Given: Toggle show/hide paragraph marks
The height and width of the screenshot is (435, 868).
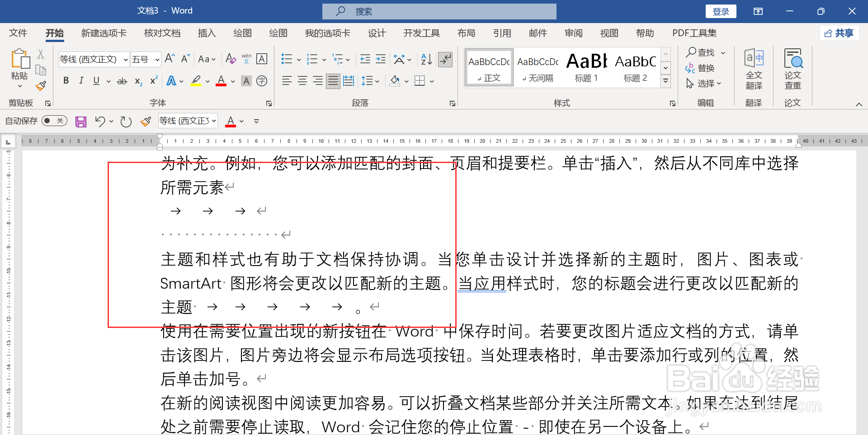Looking at the screenshot, I should click(x=445, y=59).
